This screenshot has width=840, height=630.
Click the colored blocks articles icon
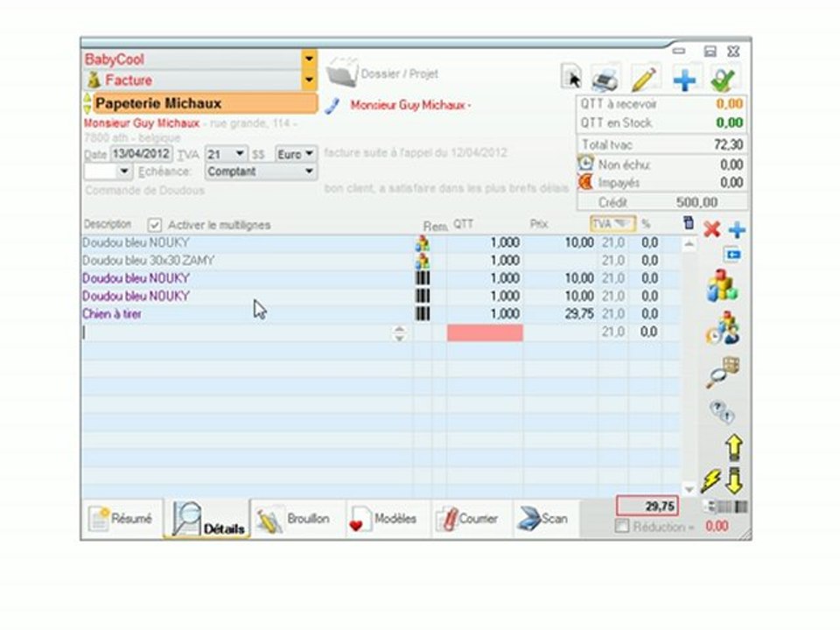coord(723,285)
